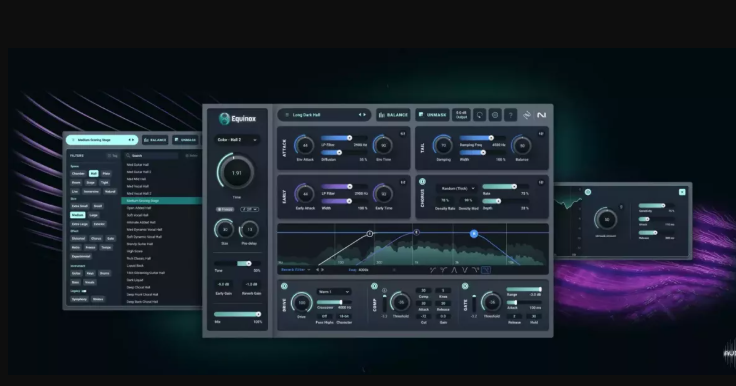Click the Vocals instrument filter tag

[89, 282]
